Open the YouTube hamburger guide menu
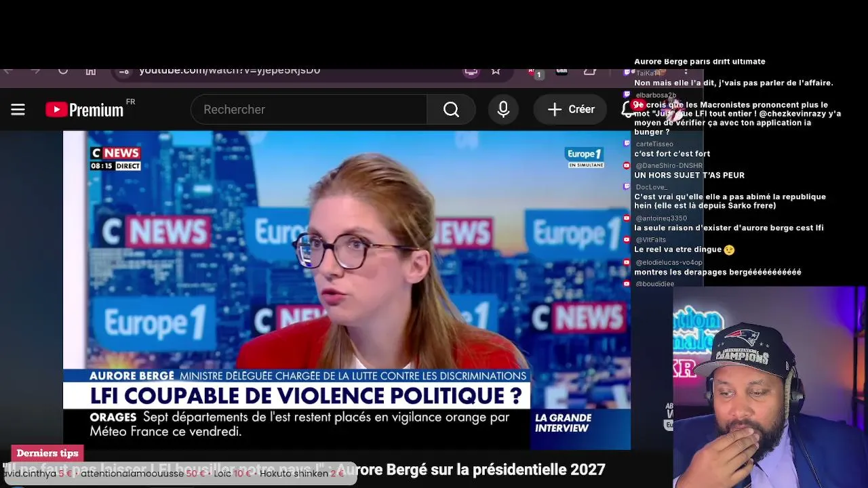Screen dimensions: 868x488 [x=18, y=109]
